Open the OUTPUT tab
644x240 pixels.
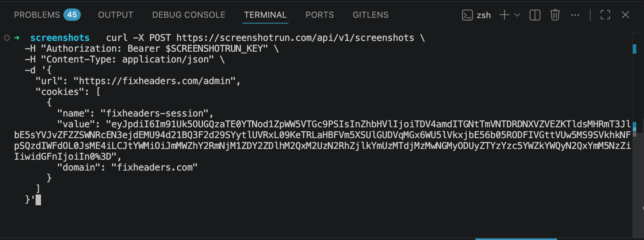click(x=115, y=15)
